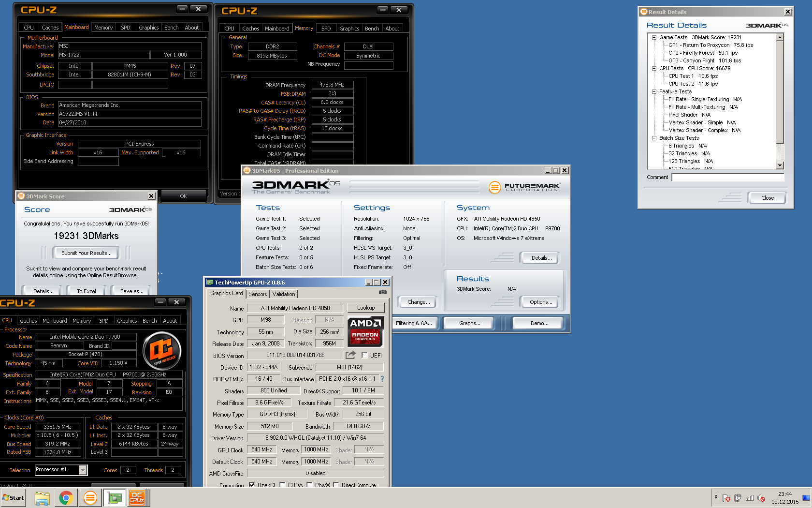Image resolution: width=812 pixels, height=508 pixels.
Task: Select CPU Test 1 result row
Action: point(693,76)
